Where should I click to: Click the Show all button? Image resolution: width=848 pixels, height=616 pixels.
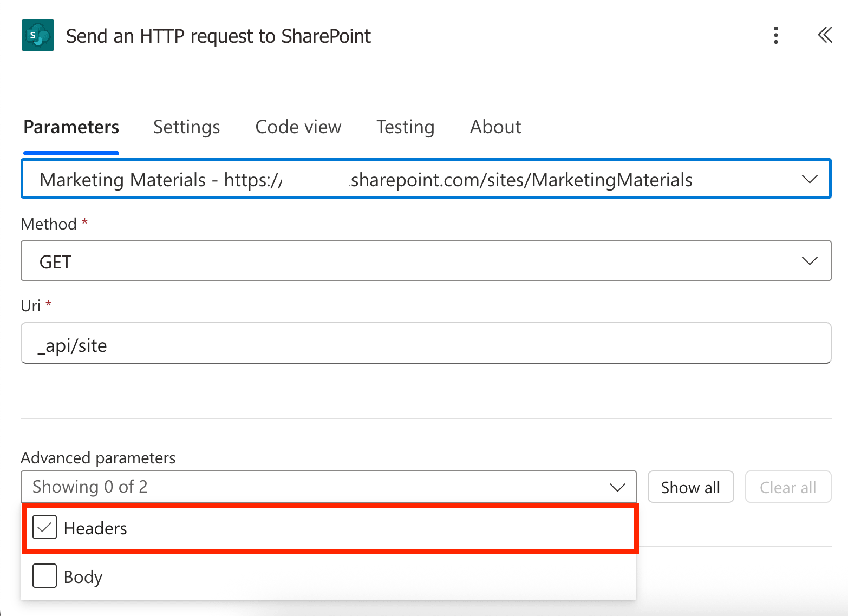[x=690, y=487]
